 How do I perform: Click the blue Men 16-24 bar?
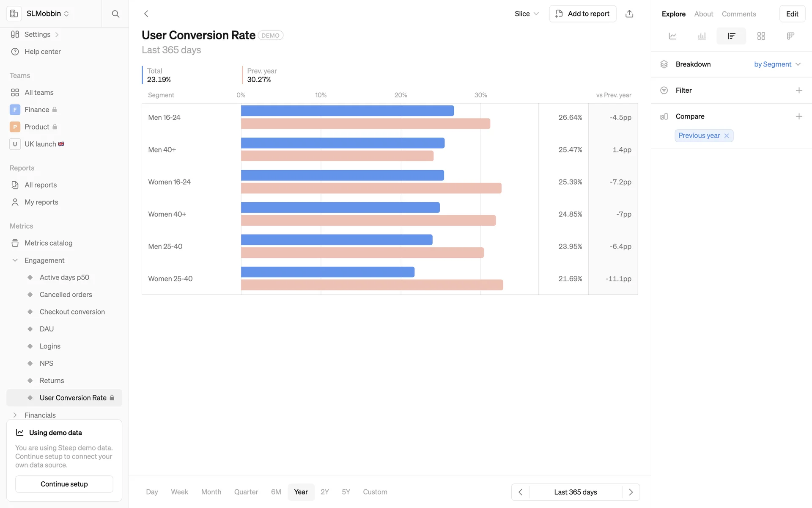(347, 111)
